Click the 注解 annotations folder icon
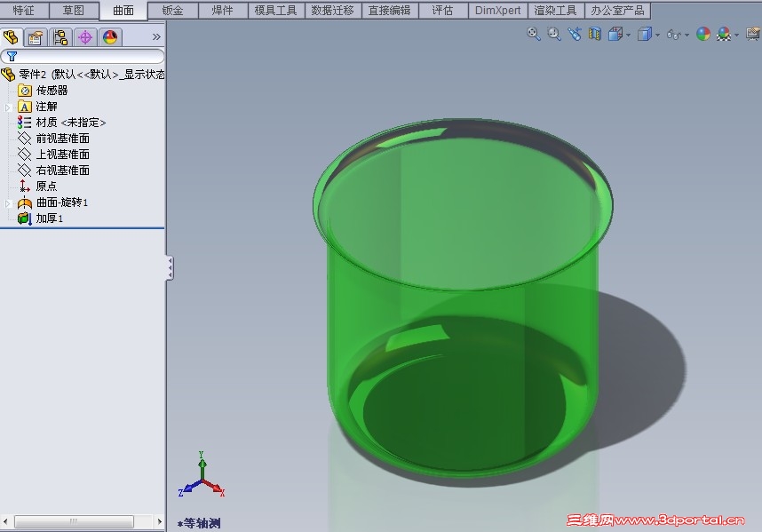This screenshot has width=762, height=532. click(25, 107)
